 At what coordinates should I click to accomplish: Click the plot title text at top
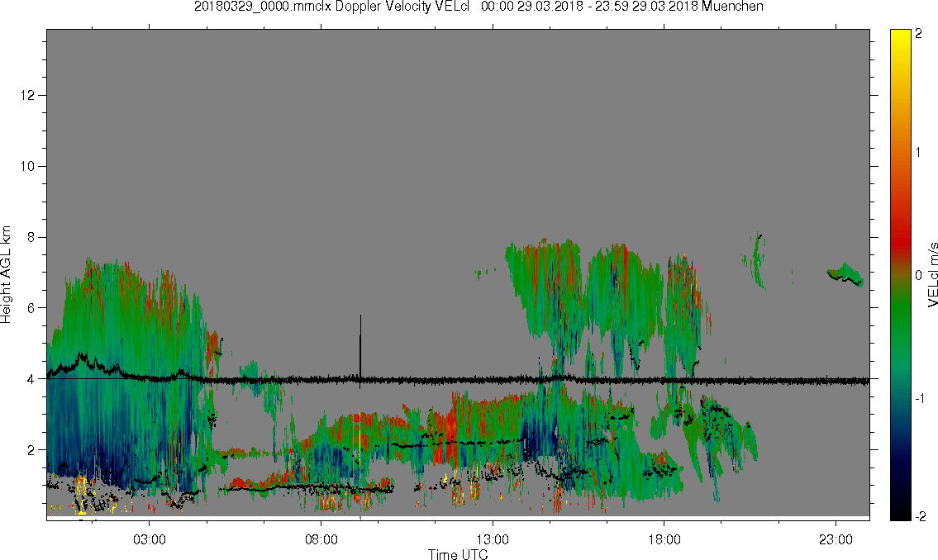tap(479, 7)
